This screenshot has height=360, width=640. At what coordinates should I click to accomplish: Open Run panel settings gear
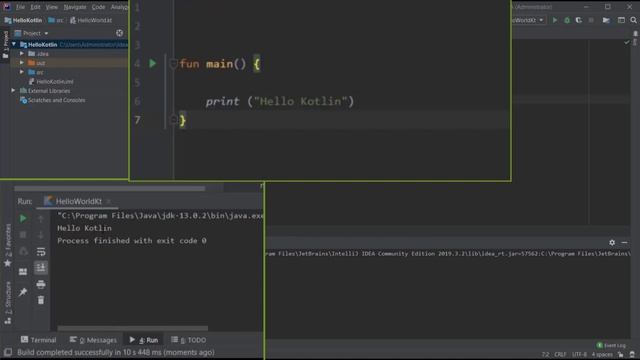(x=612, y=242)
